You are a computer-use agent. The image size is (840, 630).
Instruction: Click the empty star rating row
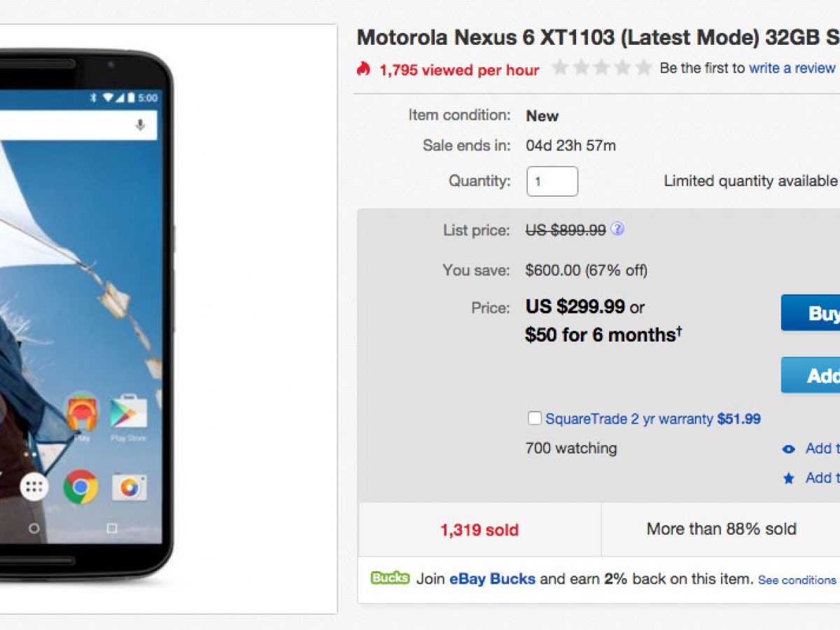[x=601, y=68]
